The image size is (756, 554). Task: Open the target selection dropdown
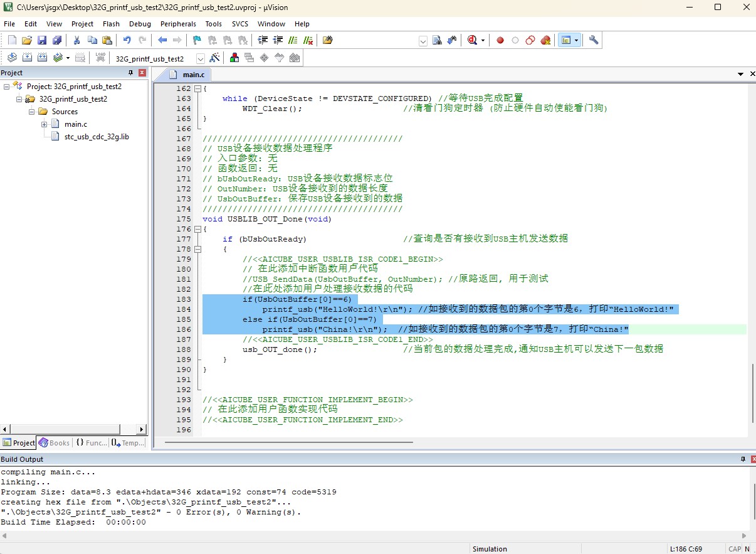201,58
